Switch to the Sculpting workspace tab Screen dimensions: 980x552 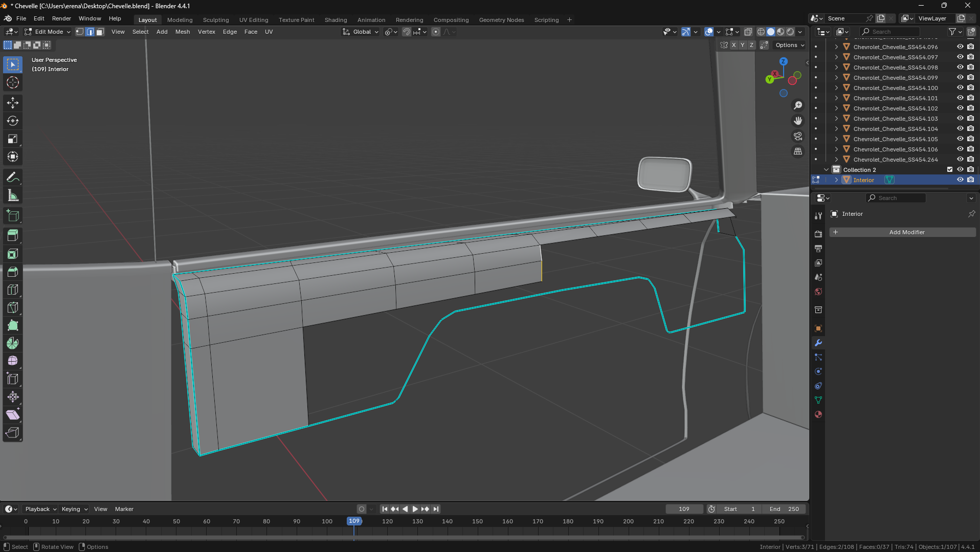(216, 20)
